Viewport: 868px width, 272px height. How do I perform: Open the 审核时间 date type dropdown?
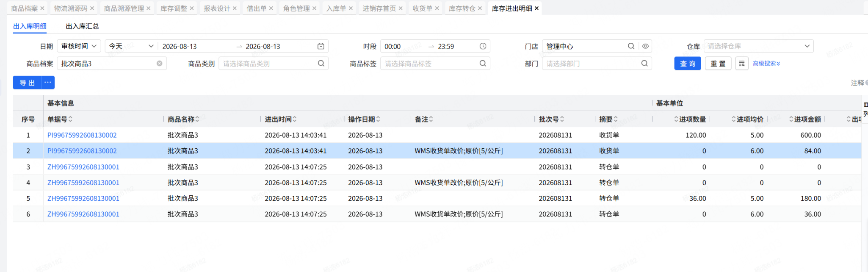79,46
